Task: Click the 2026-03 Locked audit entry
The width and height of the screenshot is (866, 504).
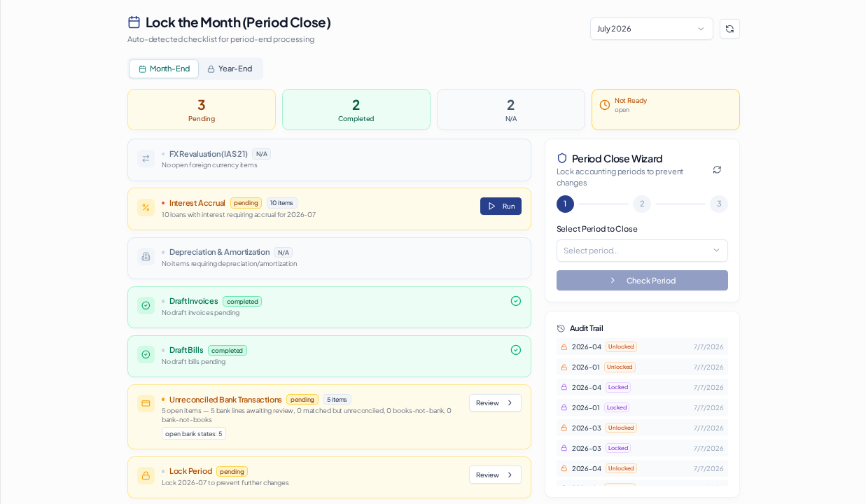Action: (642, 448)
